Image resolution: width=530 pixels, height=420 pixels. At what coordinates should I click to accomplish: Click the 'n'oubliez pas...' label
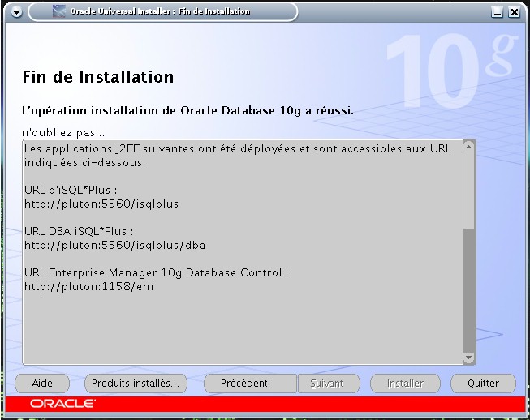point(63,133)
